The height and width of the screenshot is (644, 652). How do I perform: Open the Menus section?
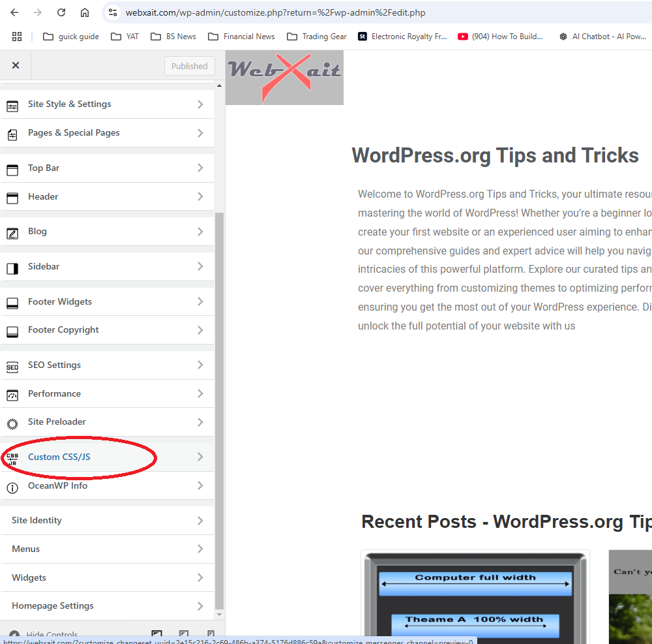click(x=108, y=549)
